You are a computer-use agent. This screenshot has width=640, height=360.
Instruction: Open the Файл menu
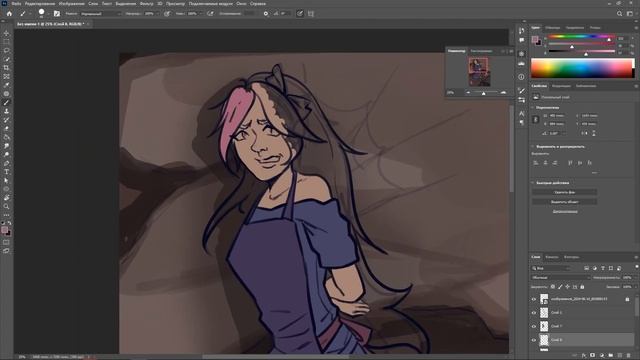[x=16, y=3]
